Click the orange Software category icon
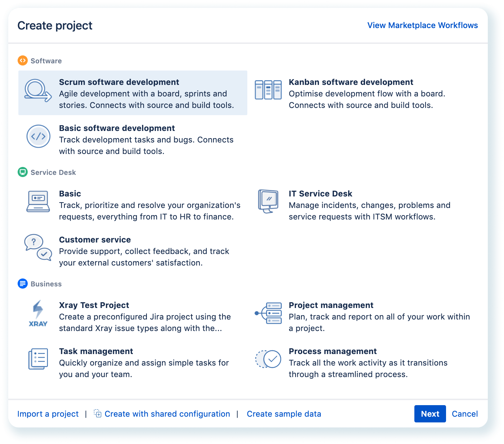The height and width of the screenshot is (444, 504). (22, 60)
